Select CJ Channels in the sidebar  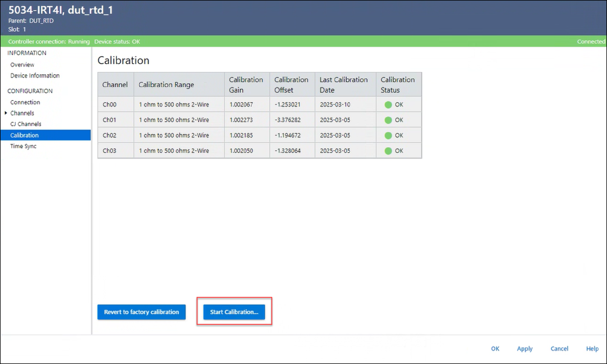(26, 124)
